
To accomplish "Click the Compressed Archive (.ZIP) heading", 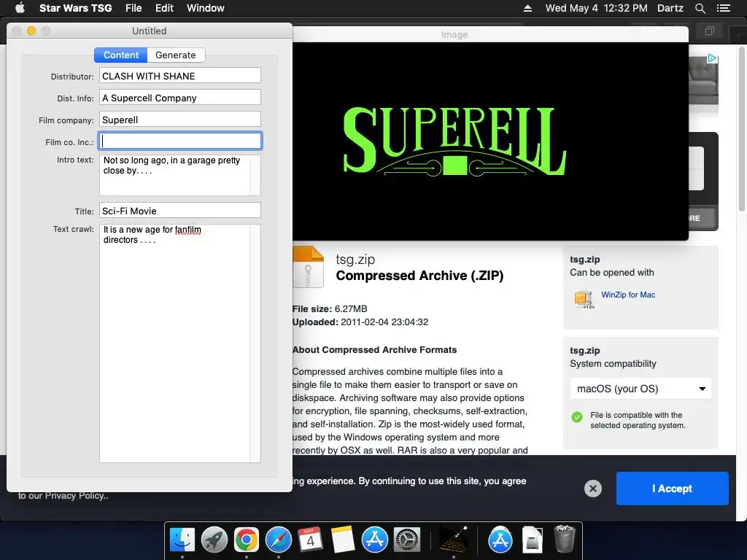I will pos(419,275).
